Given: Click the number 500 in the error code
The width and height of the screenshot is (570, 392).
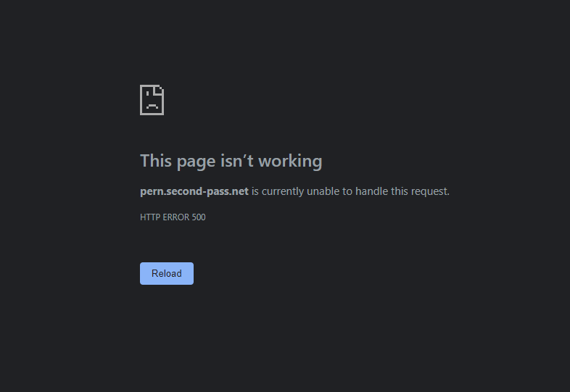Looking at the screenshot, I should [199, 217].
